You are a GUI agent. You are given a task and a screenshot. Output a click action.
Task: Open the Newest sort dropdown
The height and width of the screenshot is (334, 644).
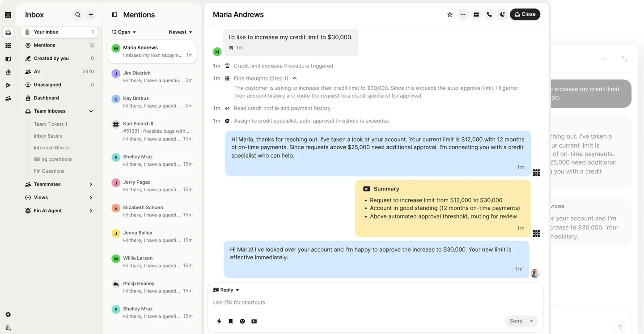coord(180,32)
